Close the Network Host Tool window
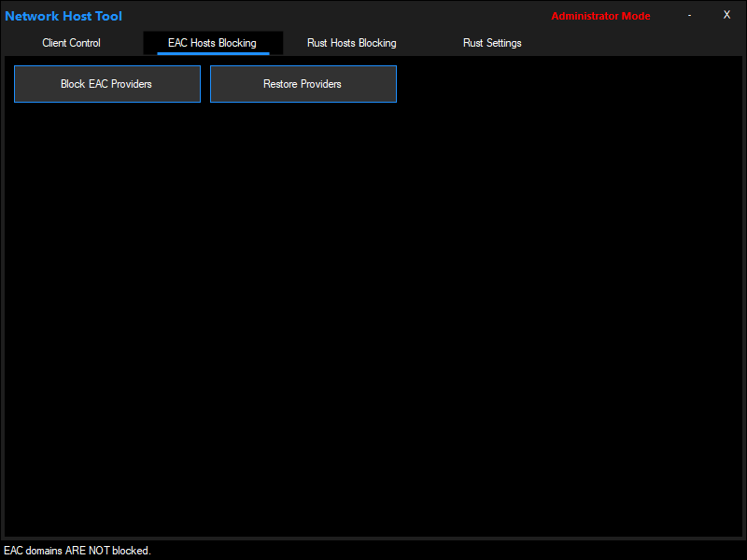The height and width of the screenshot is (560, 747). (x=726, y=15)
